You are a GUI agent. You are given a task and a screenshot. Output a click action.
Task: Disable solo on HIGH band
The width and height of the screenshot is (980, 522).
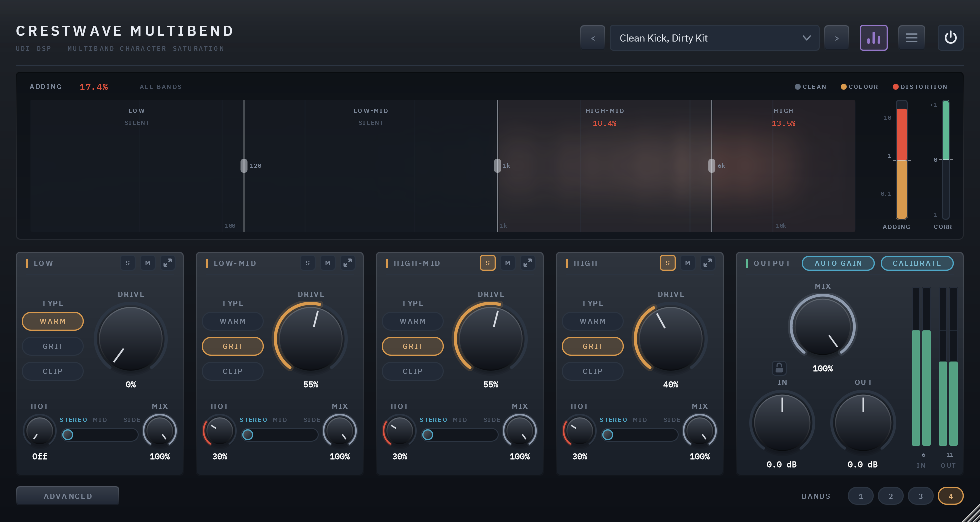[668, 263]
